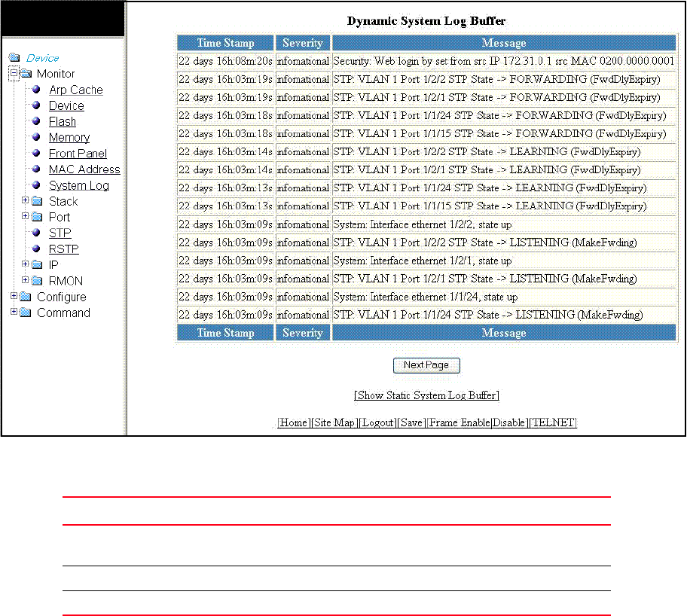The image size is (687, 616).
Task: Open the TELNET footer link
Action: point(553,422)
